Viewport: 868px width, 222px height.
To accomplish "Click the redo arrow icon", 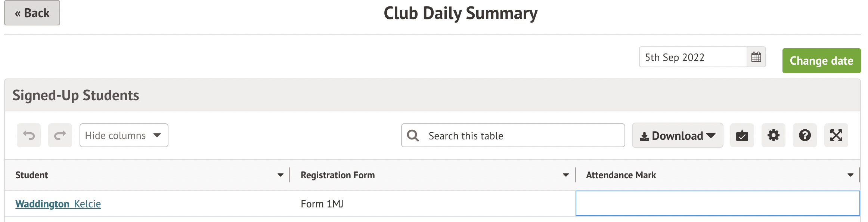I will pos(60,135).
